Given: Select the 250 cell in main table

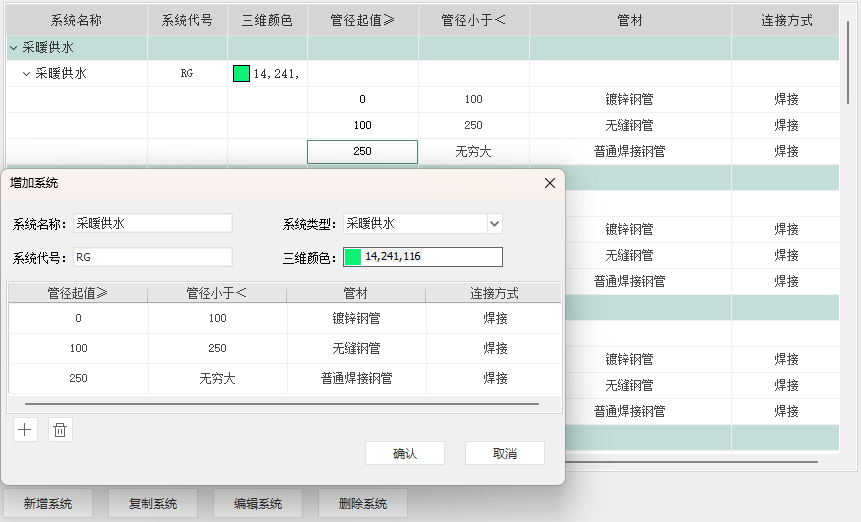Looking at the screenshot, I should 362,151.
